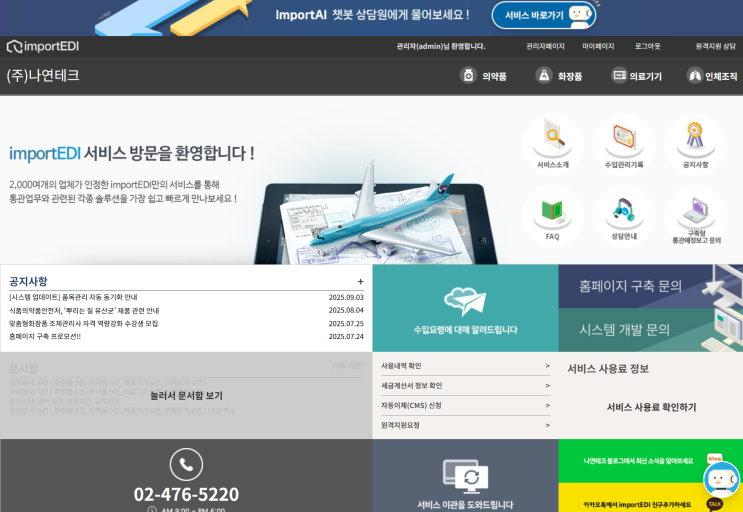Open the 화장품 flask icon
The width and height of the screenshot is (743, 512).
coord(544,75)
